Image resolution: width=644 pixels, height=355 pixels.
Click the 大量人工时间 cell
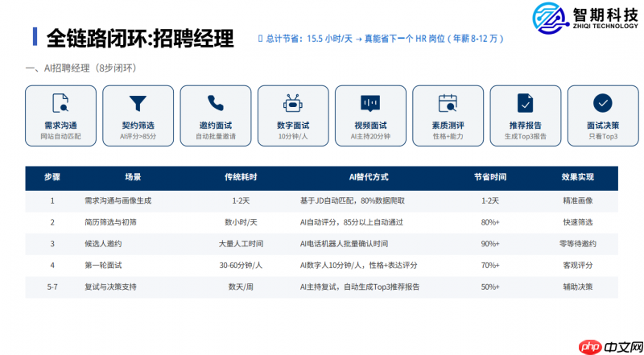241,244
